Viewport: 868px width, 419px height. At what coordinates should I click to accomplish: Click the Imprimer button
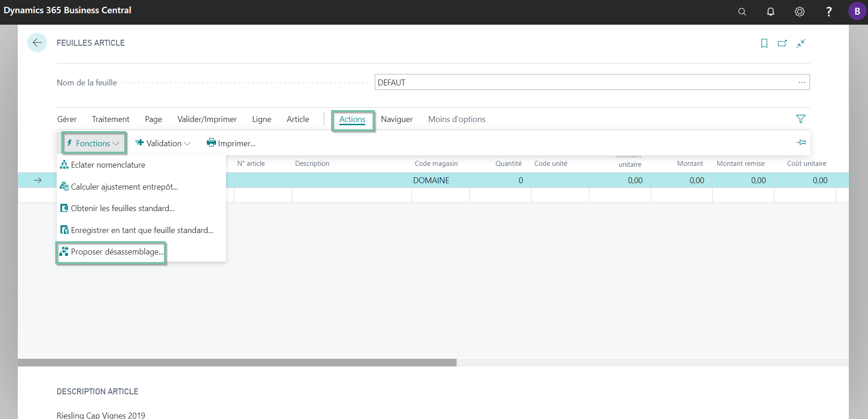[x=231, y=143]
